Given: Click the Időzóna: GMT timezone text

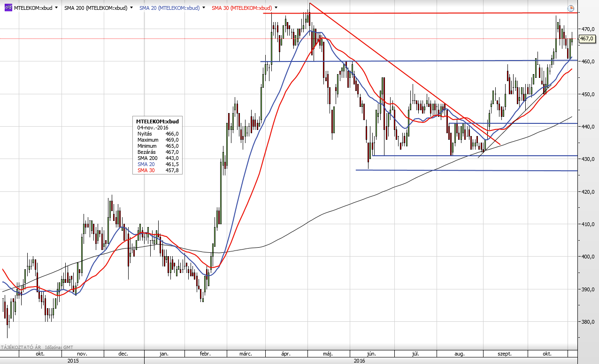Looking at the screenshot, I should (60, 347).
